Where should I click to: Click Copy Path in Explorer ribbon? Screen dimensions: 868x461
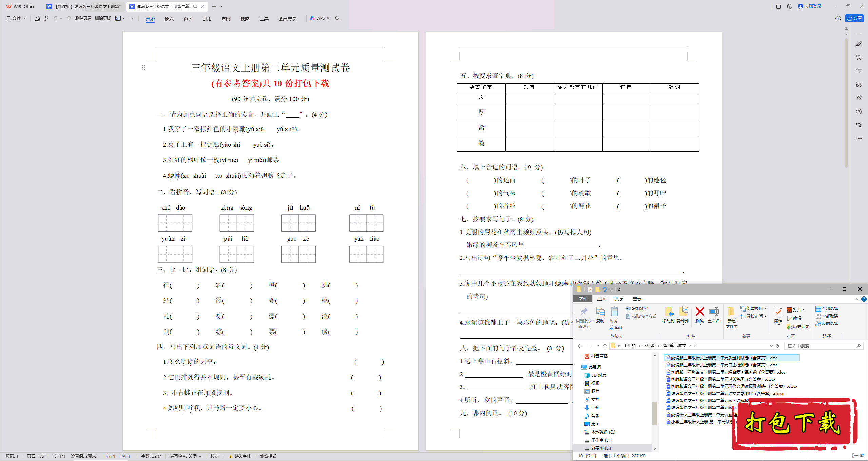[x=637, y=309]
